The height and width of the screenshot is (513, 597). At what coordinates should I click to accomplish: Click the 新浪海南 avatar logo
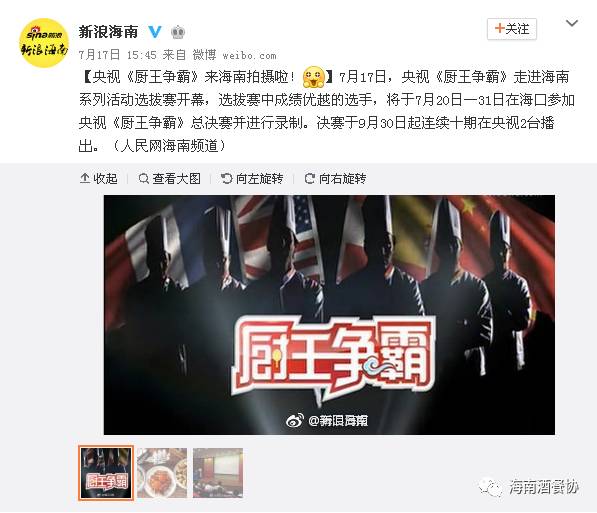coord(44,43)
